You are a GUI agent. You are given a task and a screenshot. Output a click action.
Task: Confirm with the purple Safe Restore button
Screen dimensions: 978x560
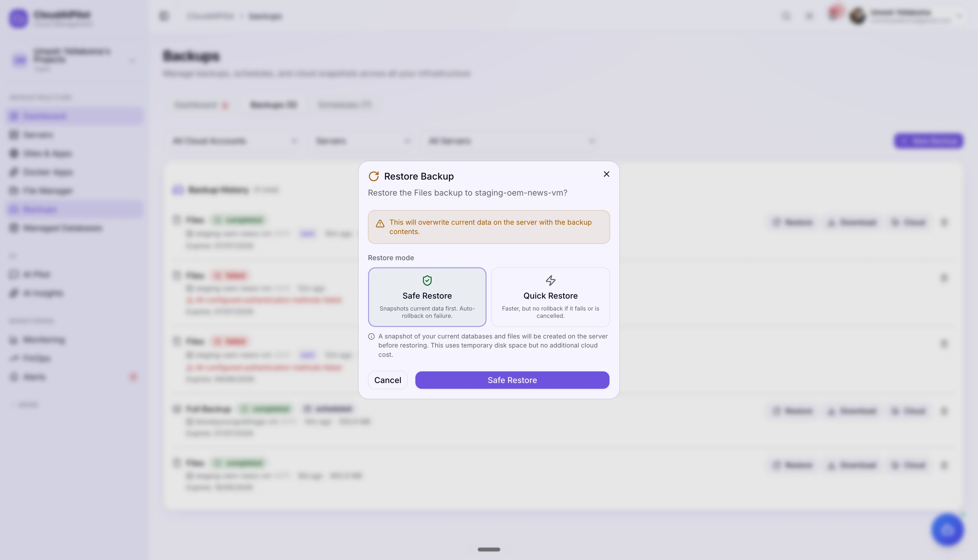(x=512, y=380)
